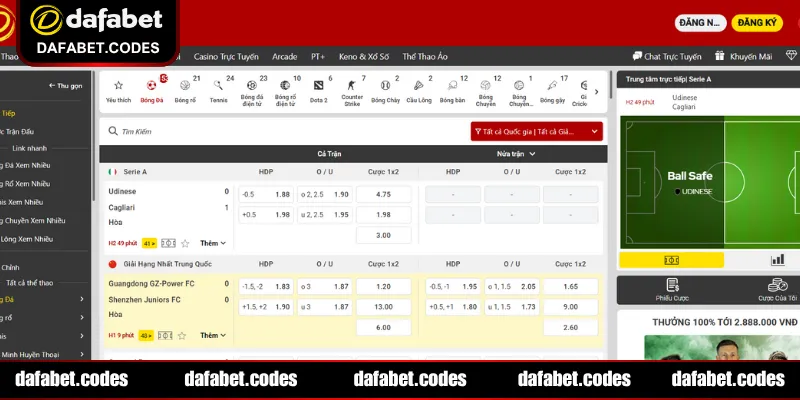The width and height of the screenshot is (800, 400).
Task: Open the Dota 2 category icon
Action: pyautogui.click(x=318, y=90)
